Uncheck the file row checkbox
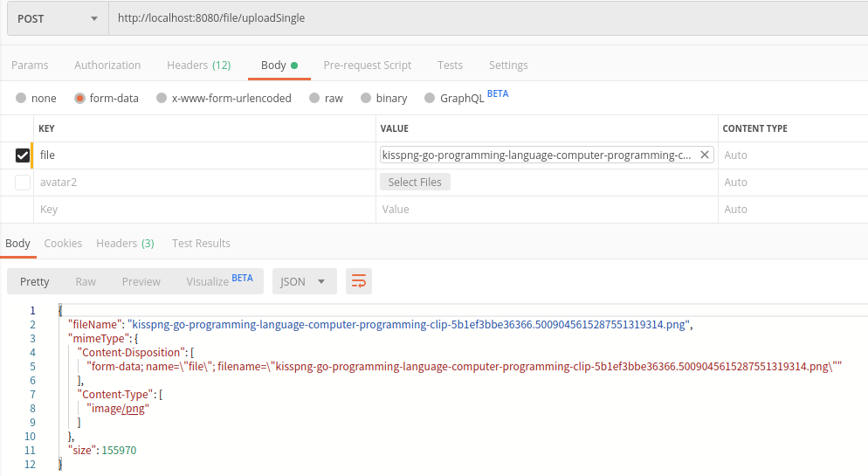868x476 pixels. [23, 155]
